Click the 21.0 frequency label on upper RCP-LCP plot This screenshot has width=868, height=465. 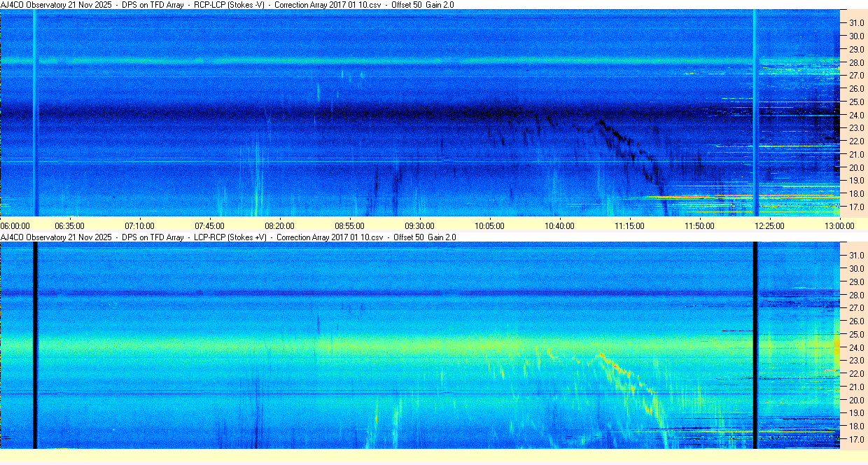(857, 154)
